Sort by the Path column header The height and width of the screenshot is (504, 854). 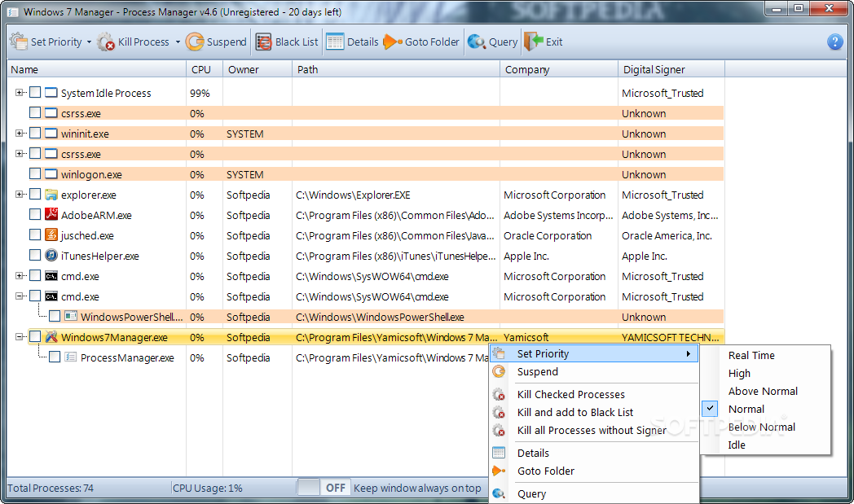point(396,69)
